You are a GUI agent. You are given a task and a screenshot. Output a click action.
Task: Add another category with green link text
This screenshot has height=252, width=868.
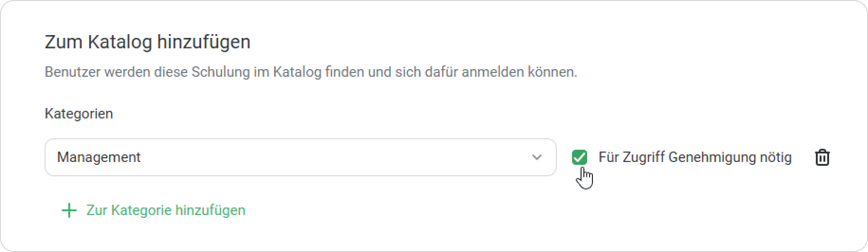pyautogui.click(x=166, y=210)
